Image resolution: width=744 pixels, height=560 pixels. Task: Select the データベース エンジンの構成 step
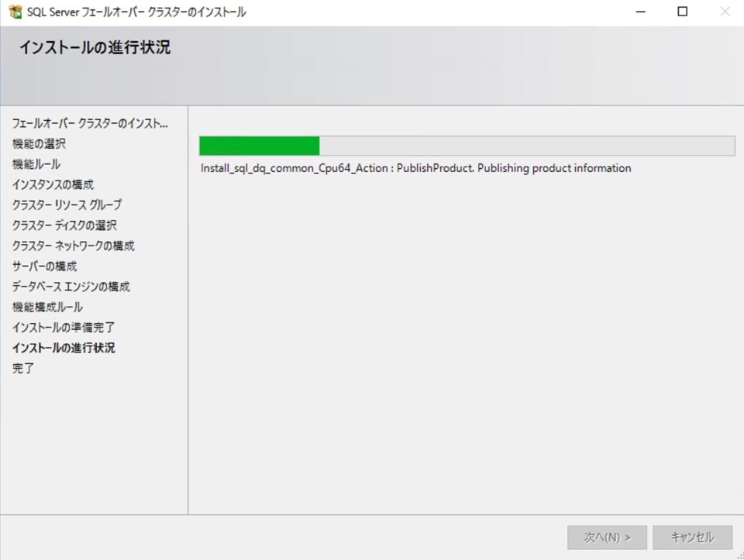[x=71, y=287]
